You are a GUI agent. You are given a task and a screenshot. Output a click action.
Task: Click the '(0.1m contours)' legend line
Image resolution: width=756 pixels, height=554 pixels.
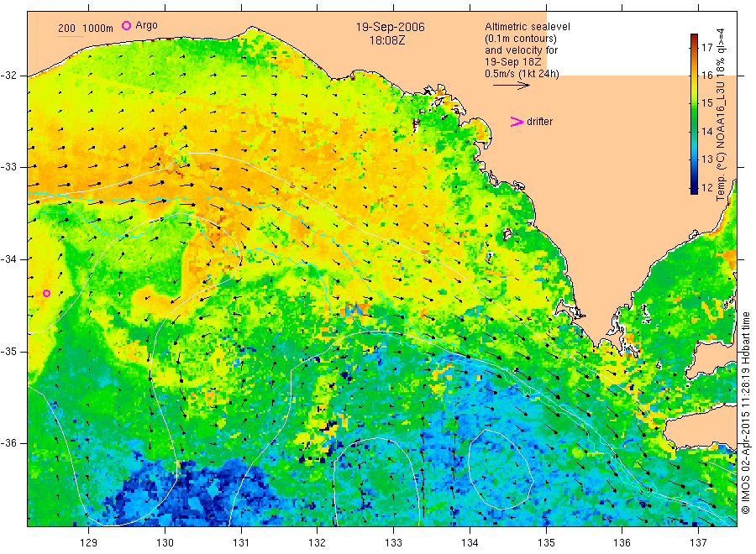(x=520, y=39)
